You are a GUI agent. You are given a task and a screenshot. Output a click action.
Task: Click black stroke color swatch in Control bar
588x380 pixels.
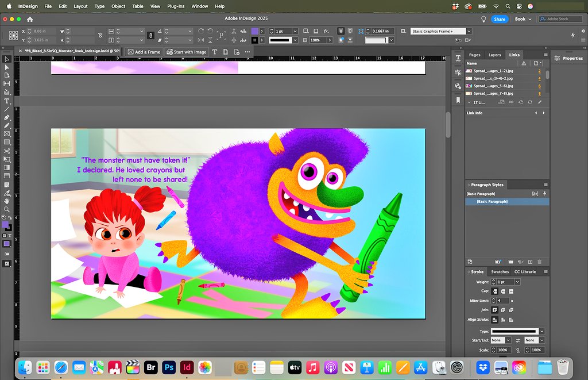tap(254, 40)
